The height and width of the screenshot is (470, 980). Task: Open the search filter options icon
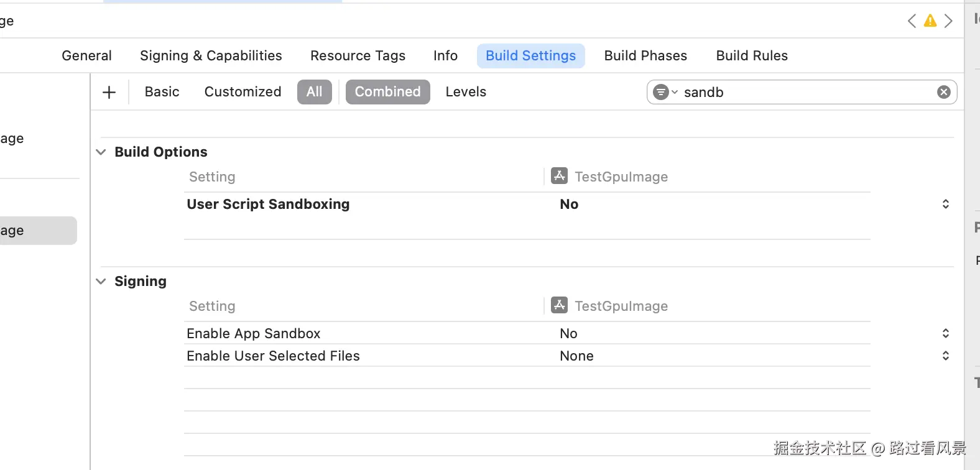pyautogui.click(x=664, y=92)
